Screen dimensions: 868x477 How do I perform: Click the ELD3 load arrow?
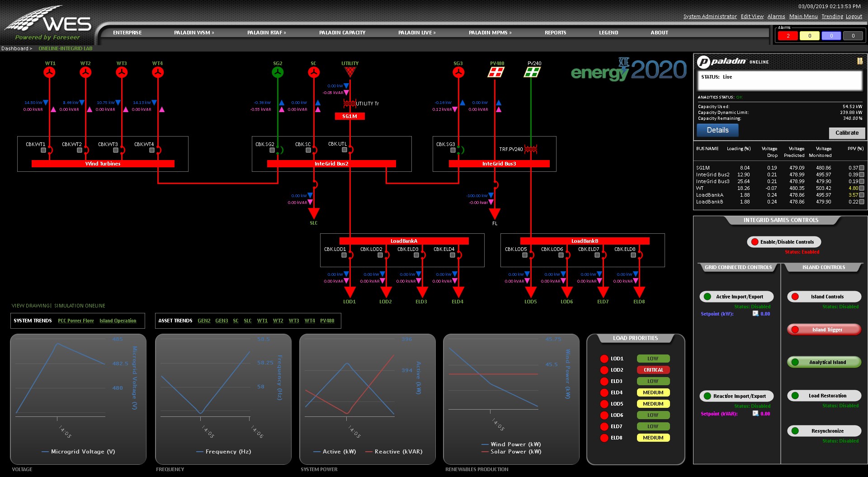(422, 292)
